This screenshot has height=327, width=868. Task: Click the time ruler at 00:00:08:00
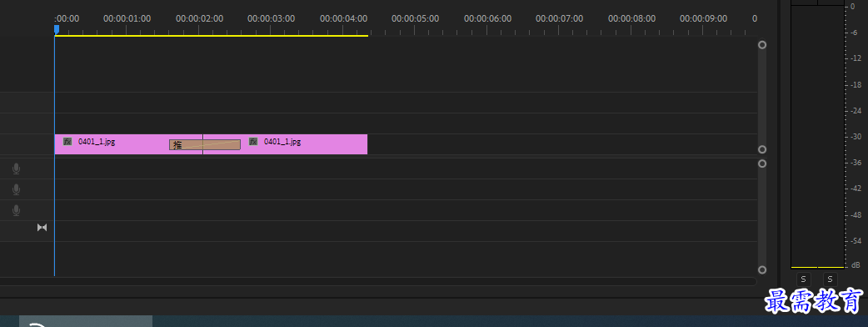(631, 19)
